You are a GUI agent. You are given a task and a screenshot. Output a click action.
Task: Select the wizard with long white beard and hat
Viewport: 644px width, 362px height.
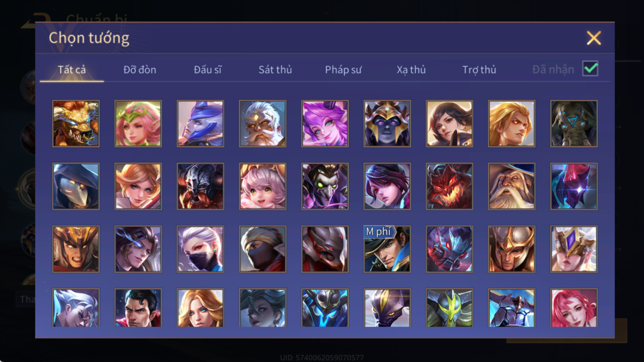(x=512, y=186)
